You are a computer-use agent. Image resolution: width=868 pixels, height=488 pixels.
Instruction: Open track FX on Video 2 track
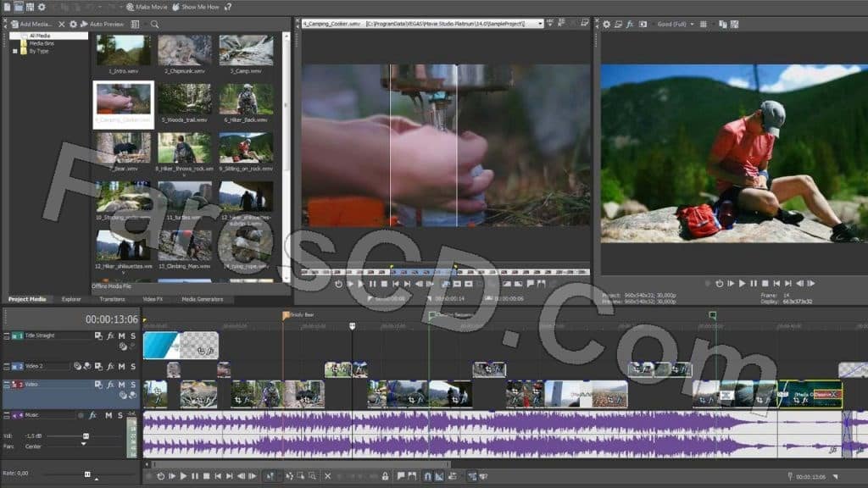tap(110, 366)
